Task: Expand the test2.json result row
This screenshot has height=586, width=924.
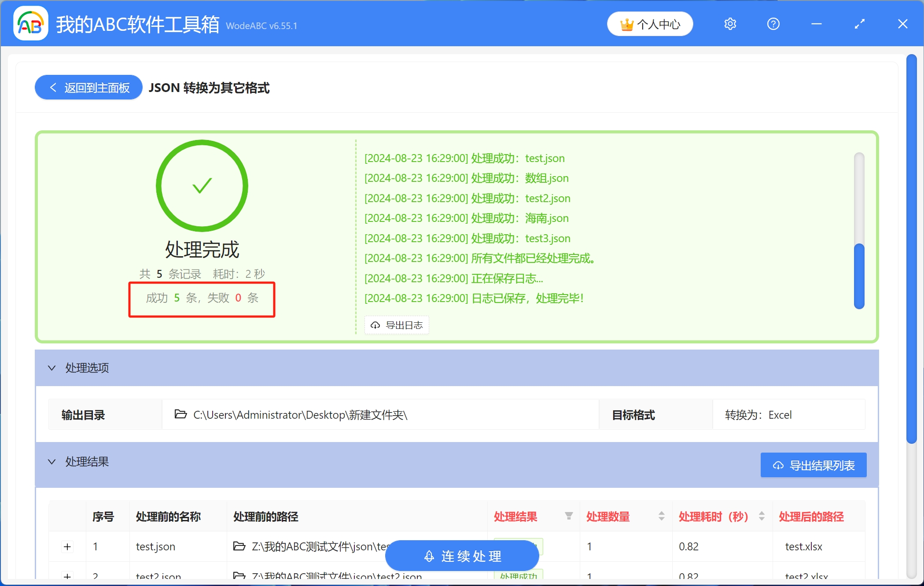Action: coord(67,577)
